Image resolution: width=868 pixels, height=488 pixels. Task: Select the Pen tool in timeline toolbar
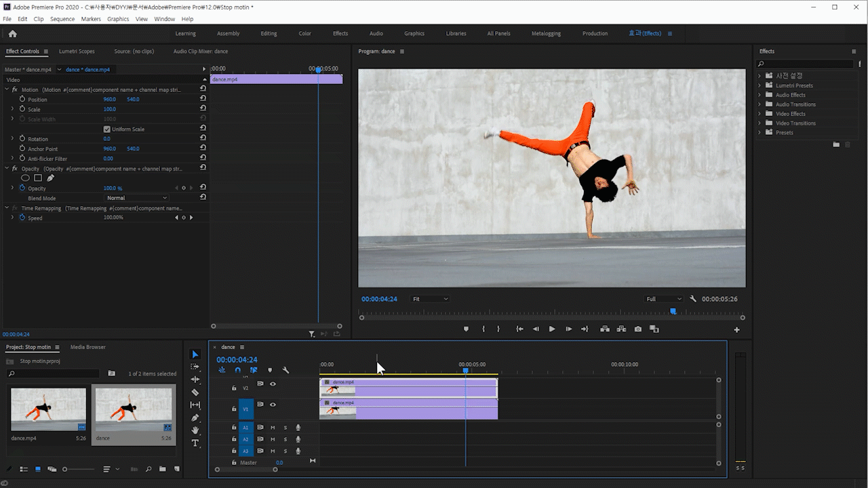195,418
